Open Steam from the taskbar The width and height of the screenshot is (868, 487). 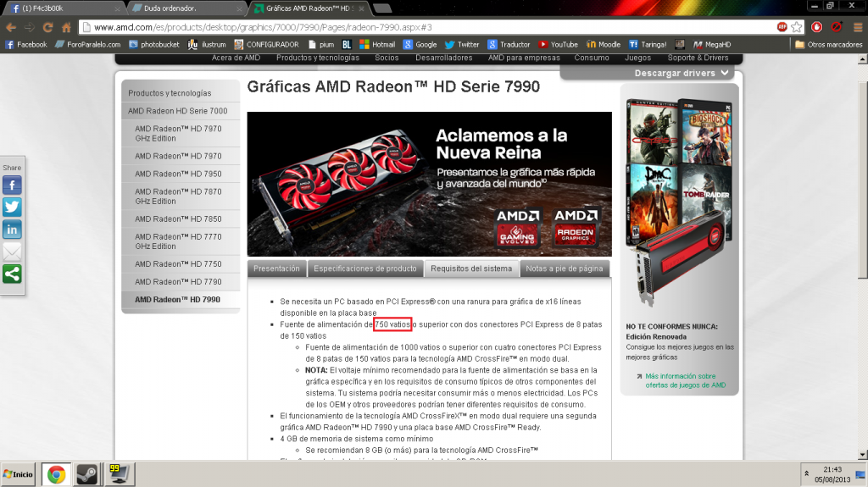coord(87,474)
